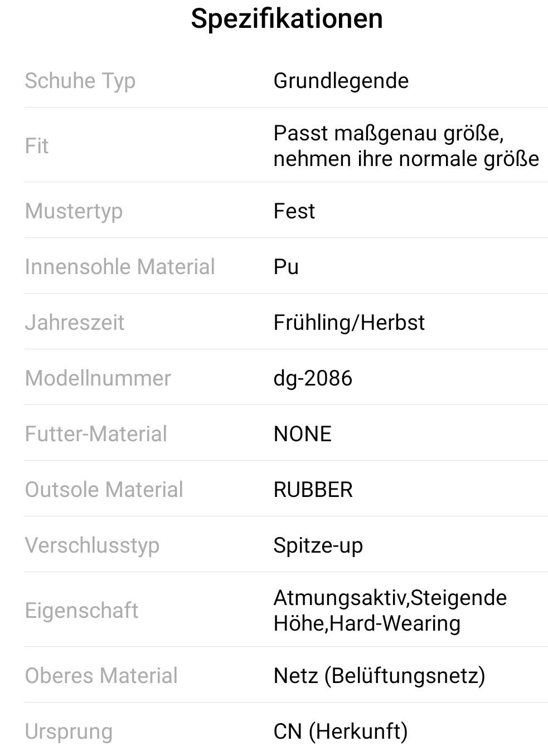The width and height of the screenshot is (548, 756).
Task: Click the Netz (Belüftungsnetz) value
Action: coord(379,676)
